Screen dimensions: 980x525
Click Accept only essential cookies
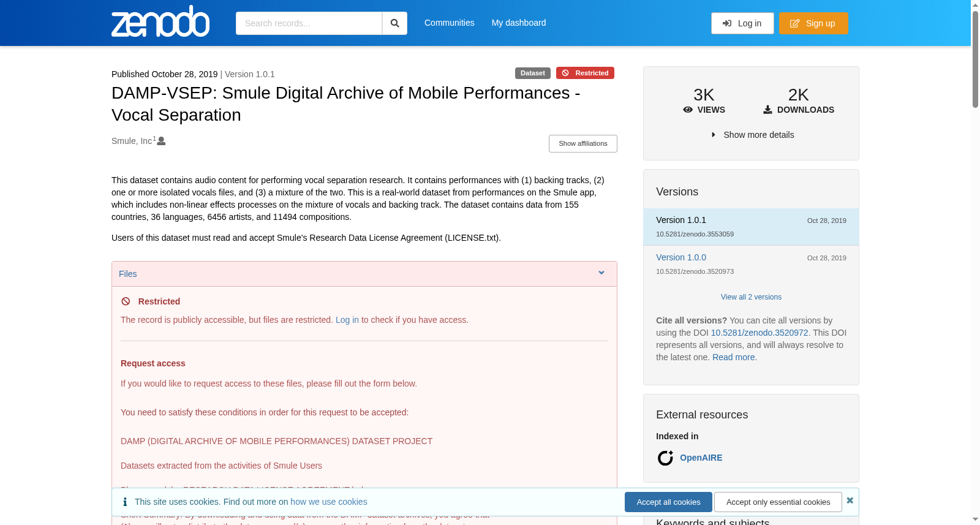778,502
